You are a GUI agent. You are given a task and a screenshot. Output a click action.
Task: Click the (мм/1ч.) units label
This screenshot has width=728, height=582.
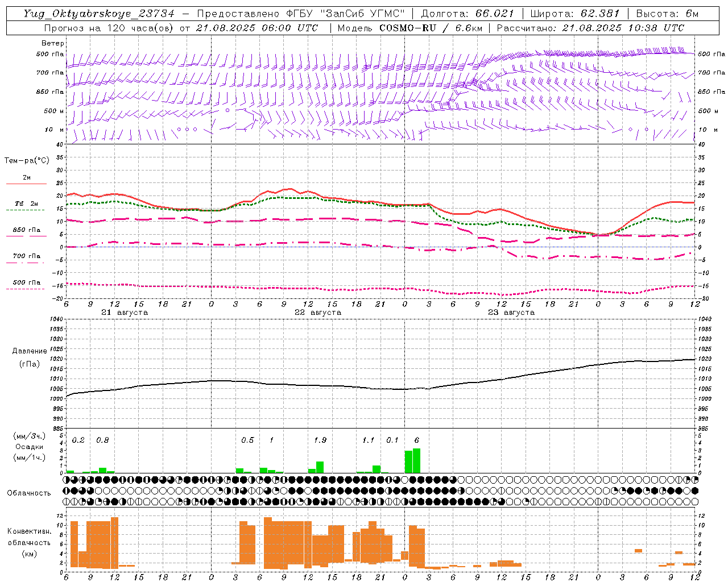click(30, 458)
